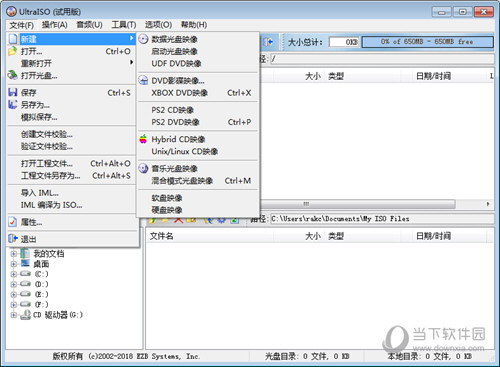Create new Unix/Linux CD映像
This screenshot has width=500, height=367.
[x=198, y=151]
